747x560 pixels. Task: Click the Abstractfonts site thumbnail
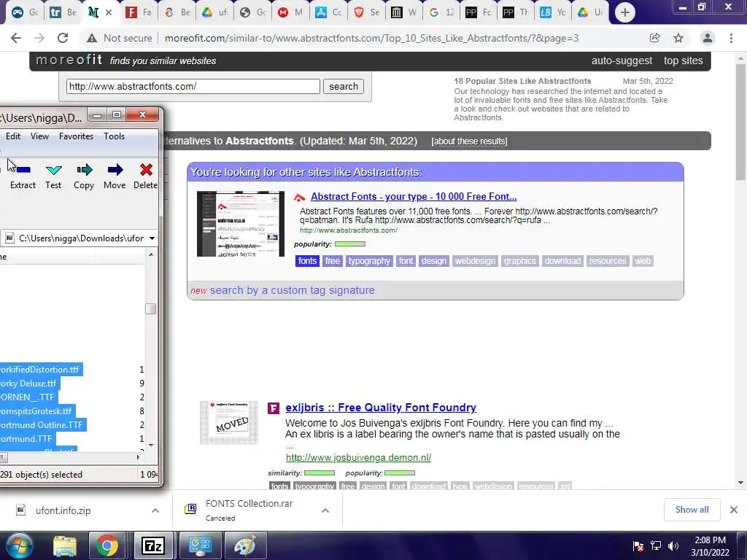point(241,224)
